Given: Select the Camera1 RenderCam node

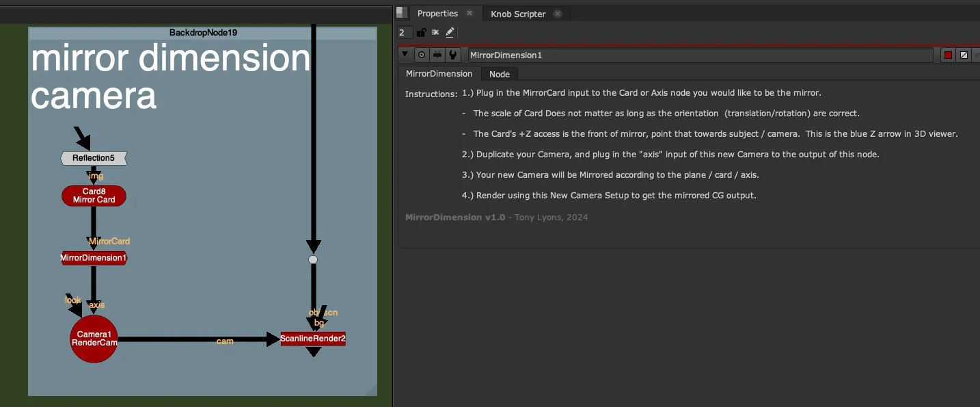Looking at the screenshot, I should coord(94,339).
